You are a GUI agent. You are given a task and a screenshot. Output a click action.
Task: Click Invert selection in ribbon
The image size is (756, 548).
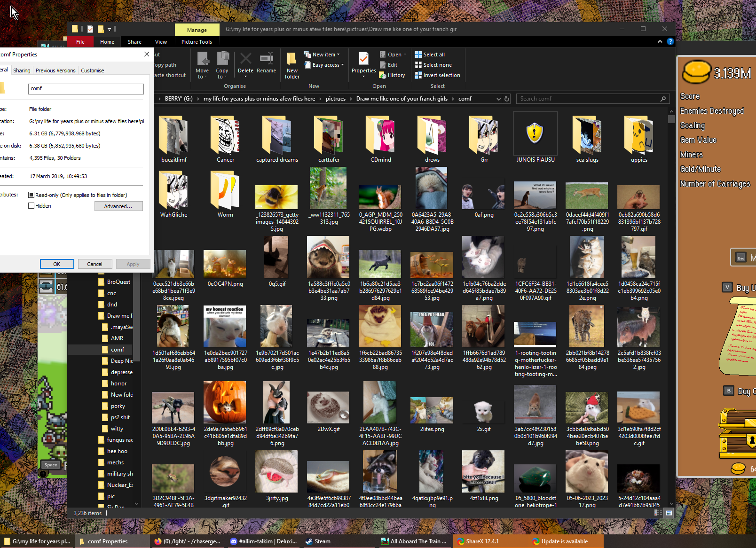click(x=437, y=75)
